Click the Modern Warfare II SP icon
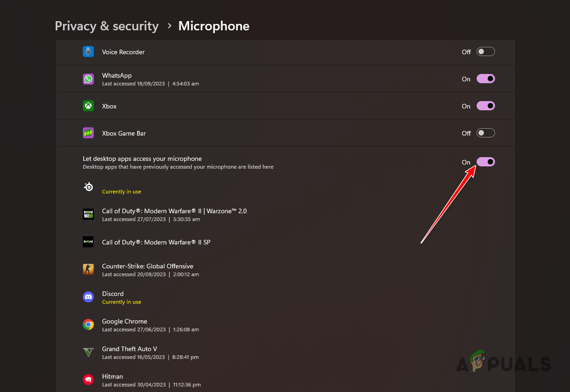Image resolution: width=570 pixels, height=392 pixels. 88,242
